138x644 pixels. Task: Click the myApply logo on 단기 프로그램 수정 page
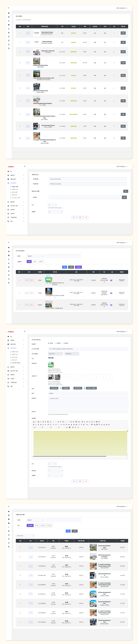point(11,331)
